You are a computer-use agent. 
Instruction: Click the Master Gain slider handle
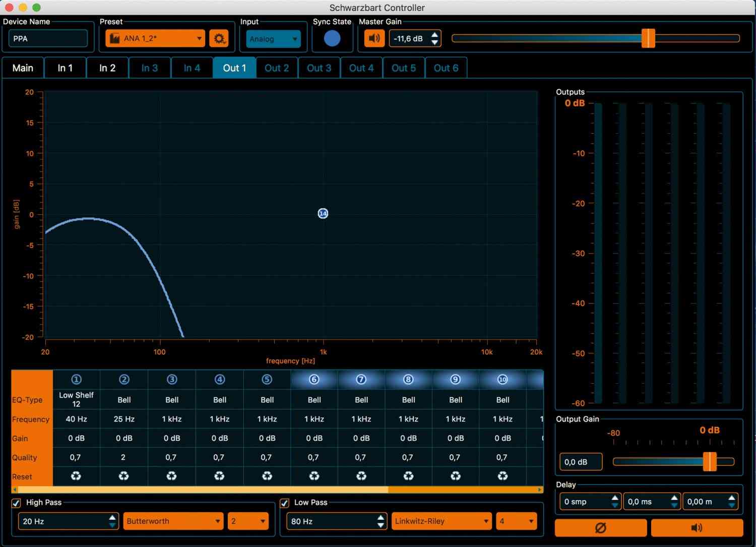[x=648, y=38]
